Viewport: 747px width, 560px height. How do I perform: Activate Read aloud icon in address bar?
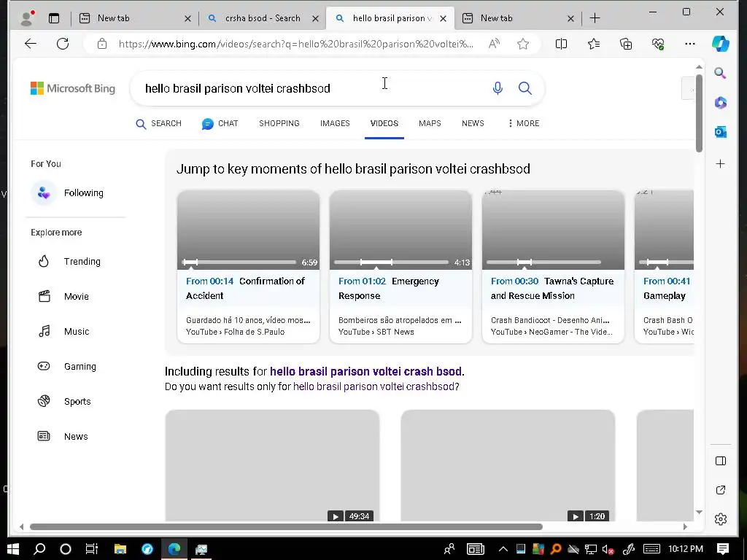coord(494,44)
